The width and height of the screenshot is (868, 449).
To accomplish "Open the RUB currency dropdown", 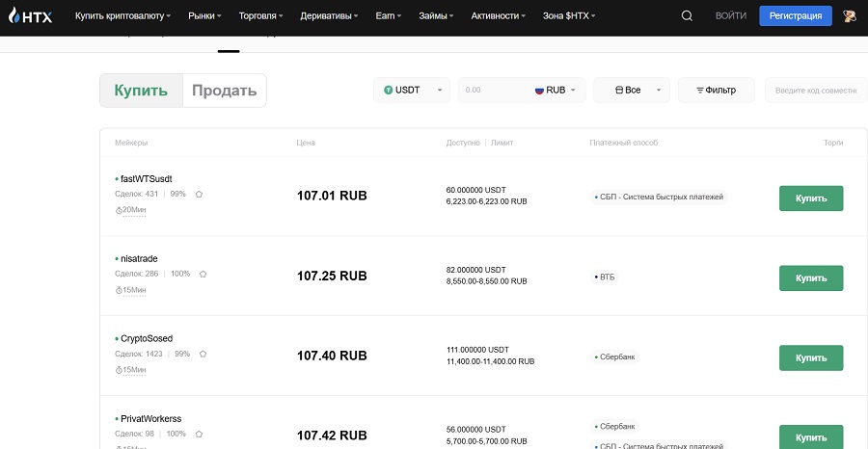I will point(558,90).
